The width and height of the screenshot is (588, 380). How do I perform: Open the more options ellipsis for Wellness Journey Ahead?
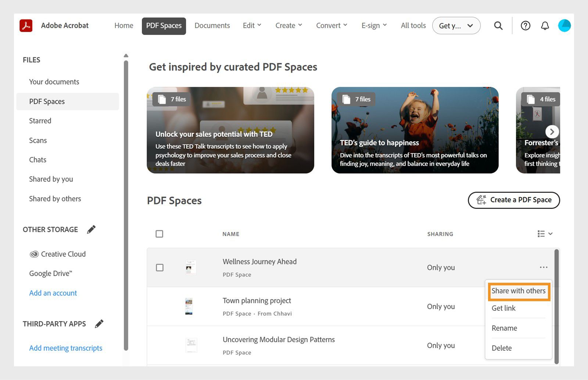(x=544, y=267)
